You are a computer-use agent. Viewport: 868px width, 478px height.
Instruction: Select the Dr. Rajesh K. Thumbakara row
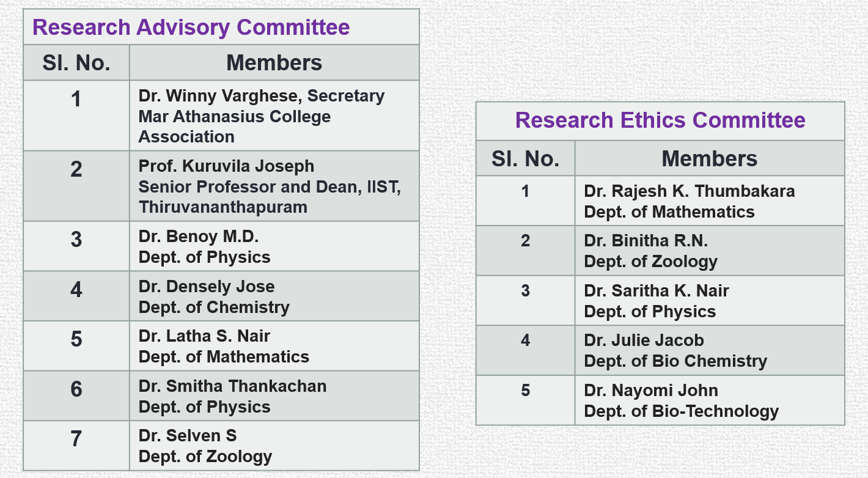pos(660,202)
